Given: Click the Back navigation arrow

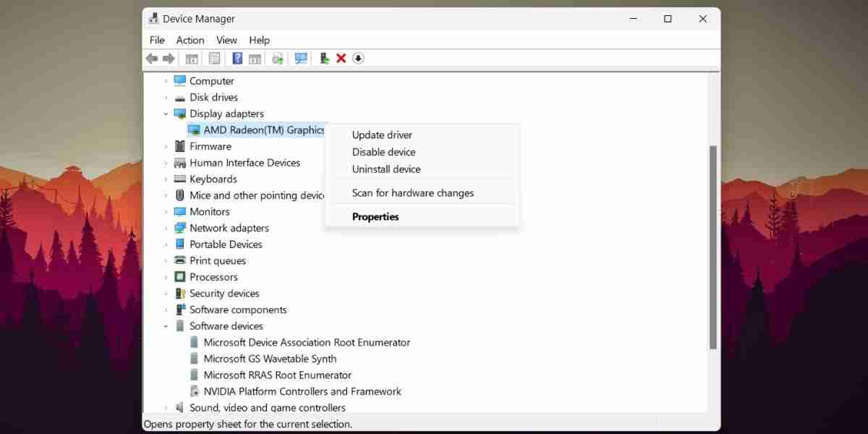Looking at the screenshot, I should tap(151, 59).
